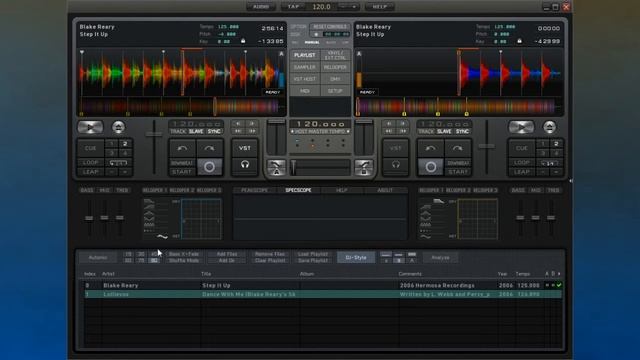Image resolution: width=640 pixels, height=360 pixels.
Task: Click the LEAP button on right deck
Action: (x=522, y=172)
